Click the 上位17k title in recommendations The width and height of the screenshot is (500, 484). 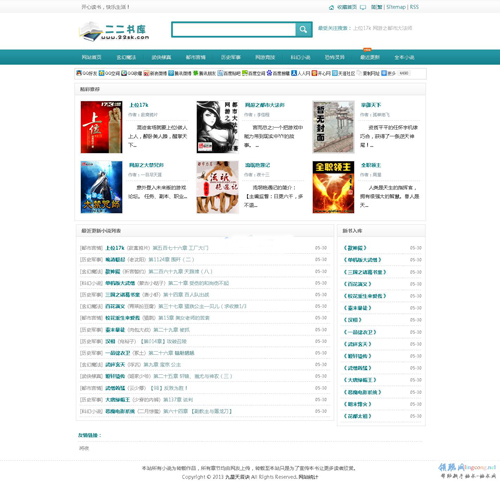tap(139, 105)
